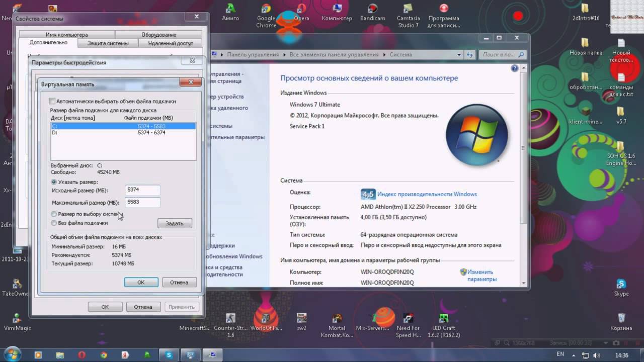
Task: Click the Максимальный размер input field
Action: click(x=142, y=202)
